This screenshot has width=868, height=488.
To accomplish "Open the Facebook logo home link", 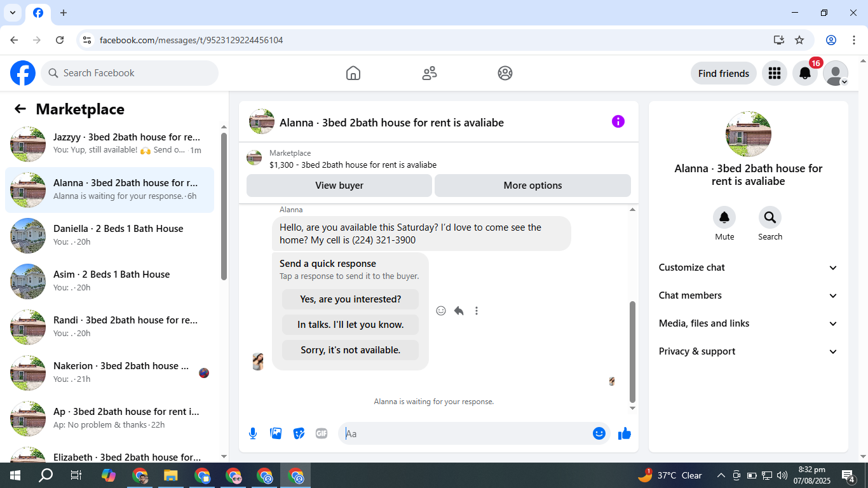I will pos(23,73).
